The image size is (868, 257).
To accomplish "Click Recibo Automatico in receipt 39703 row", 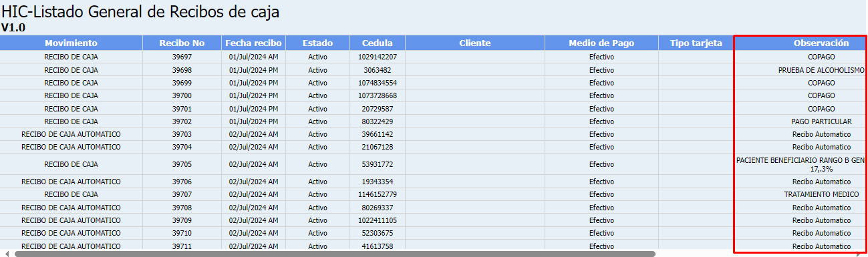I will pos(821,134).
